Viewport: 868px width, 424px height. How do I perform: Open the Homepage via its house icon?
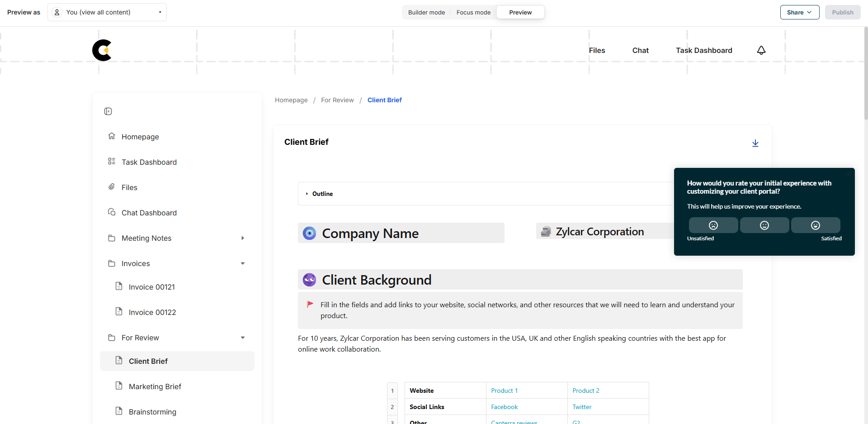point(112,136)
